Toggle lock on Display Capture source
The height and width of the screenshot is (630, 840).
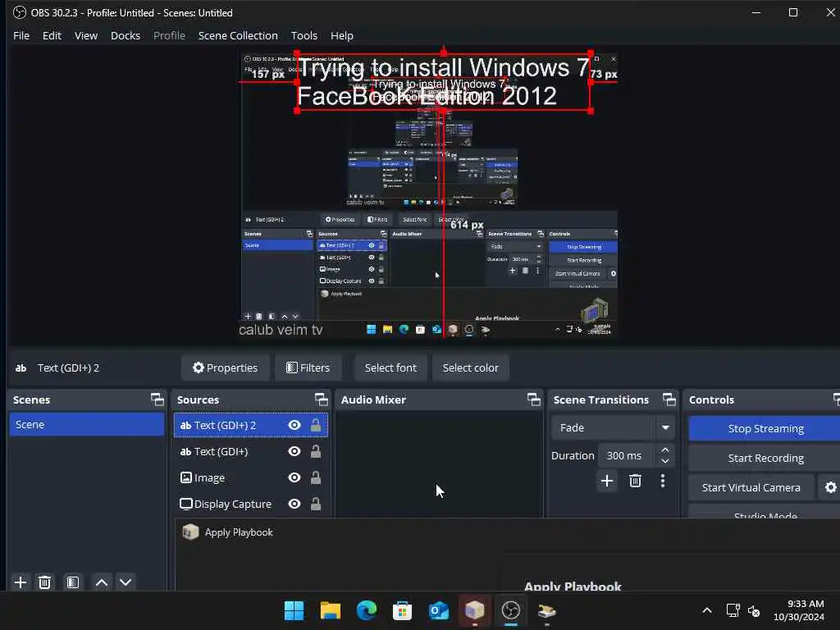coord(316,504)
